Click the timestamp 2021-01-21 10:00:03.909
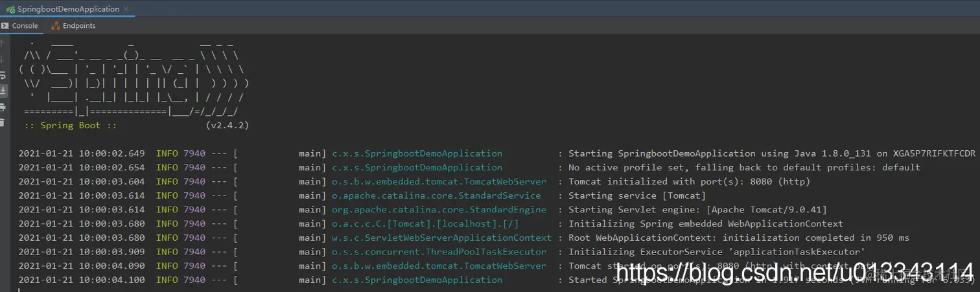The height and width of the screenshot is (292, 980). (82, 252)
